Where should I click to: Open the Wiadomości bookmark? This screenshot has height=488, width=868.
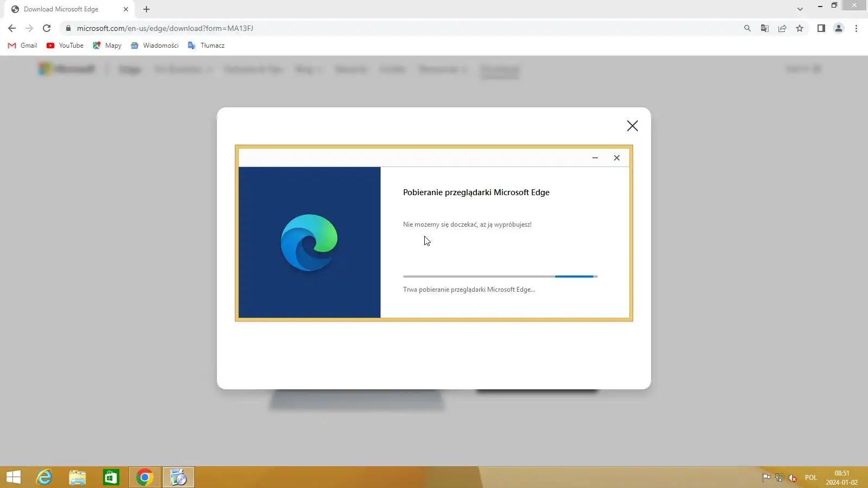click(155, 46)
